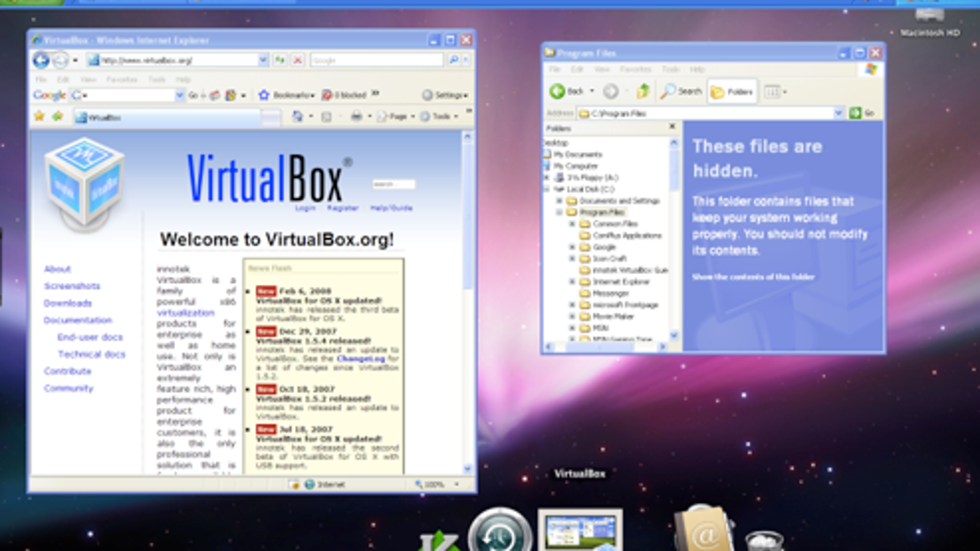Open the IE Tools command dropdown
This screenshot has width=980, height=551.
point(439,116)
